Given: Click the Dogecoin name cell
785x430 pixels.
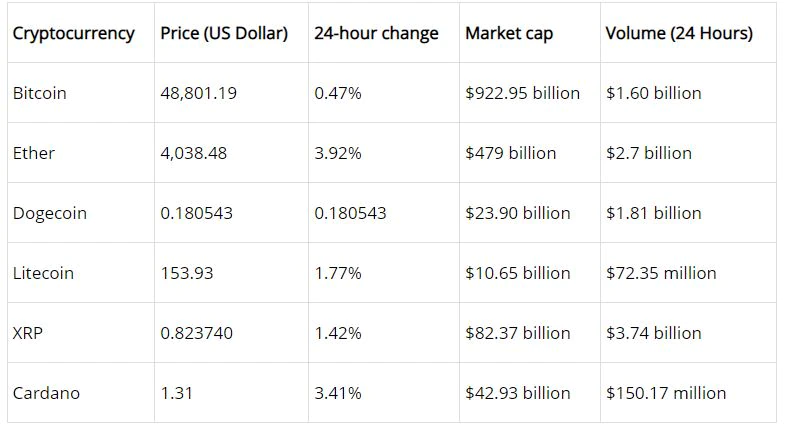Looking at the screenshot, I should pos(50,213).
